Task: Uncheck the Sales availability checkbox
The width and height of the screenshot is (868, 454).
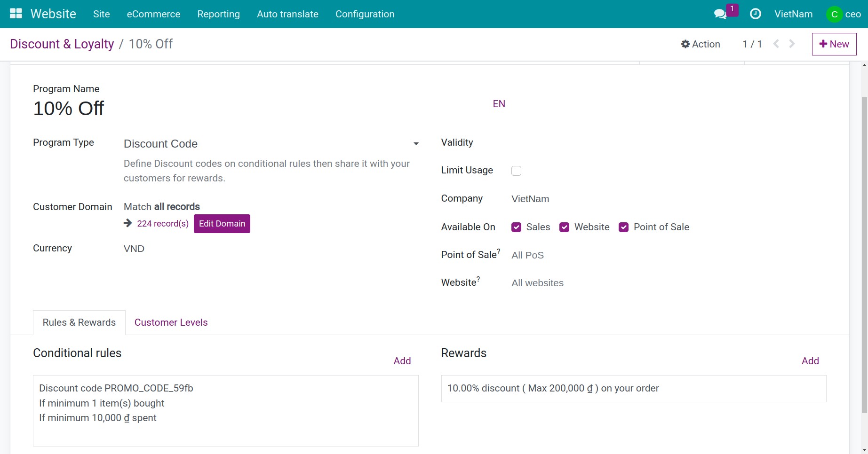Action: pyautogui.click(x=516, y=227)
